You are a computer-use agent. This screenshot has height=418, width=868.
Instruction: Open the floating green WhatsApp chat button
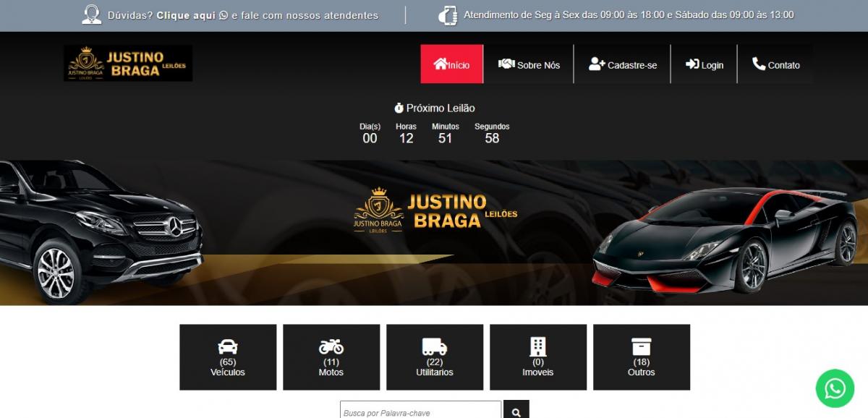[x=835, y=388]
